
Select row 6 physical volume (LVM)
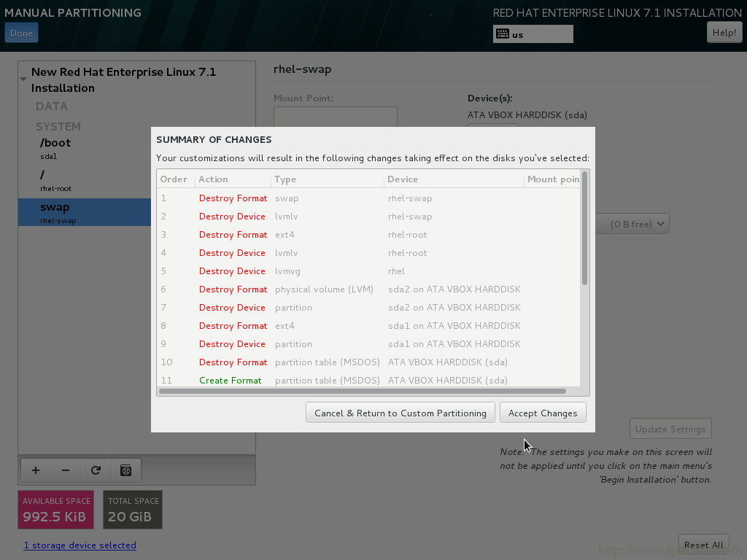368,289
